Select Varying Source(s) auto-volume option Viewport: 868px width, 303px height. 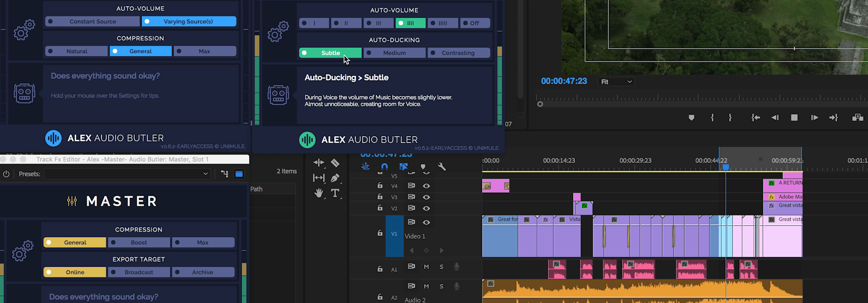click(x=189, y=22)
